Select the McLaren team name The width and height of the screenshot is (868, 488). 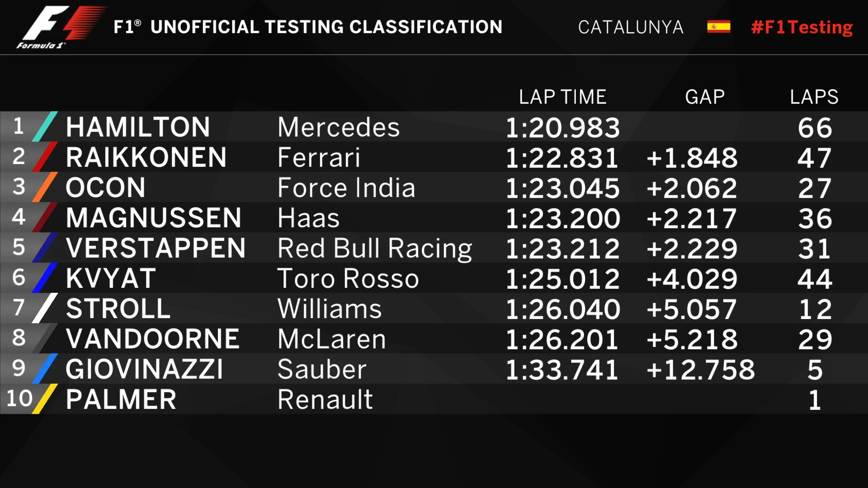click(x=332, y=339)
